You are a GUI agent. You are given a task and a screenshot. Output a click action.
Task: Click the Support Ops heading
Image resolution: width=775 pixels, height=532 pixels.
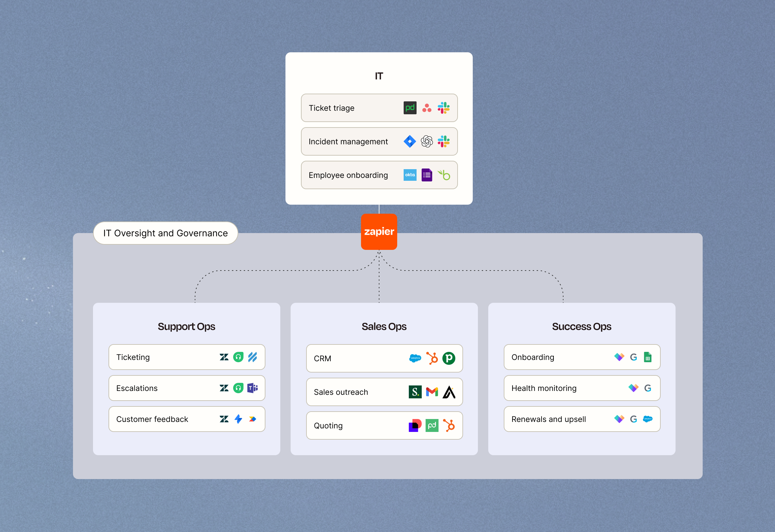pos(186,326)
